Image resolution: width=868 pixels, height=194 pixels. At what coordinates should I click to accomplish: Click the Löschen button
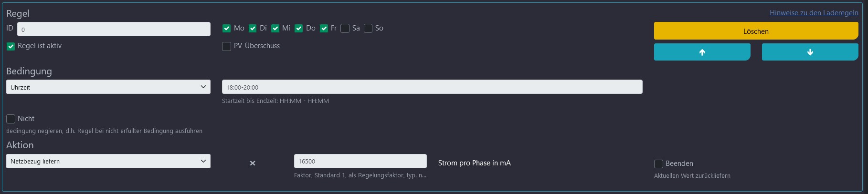click(x=756, y=31)
